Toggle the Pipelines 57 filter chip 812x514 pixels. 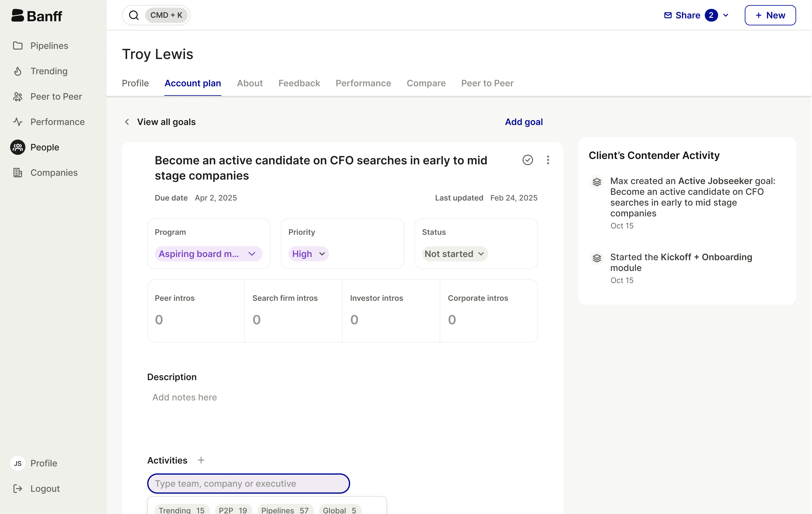click(285, 510)
